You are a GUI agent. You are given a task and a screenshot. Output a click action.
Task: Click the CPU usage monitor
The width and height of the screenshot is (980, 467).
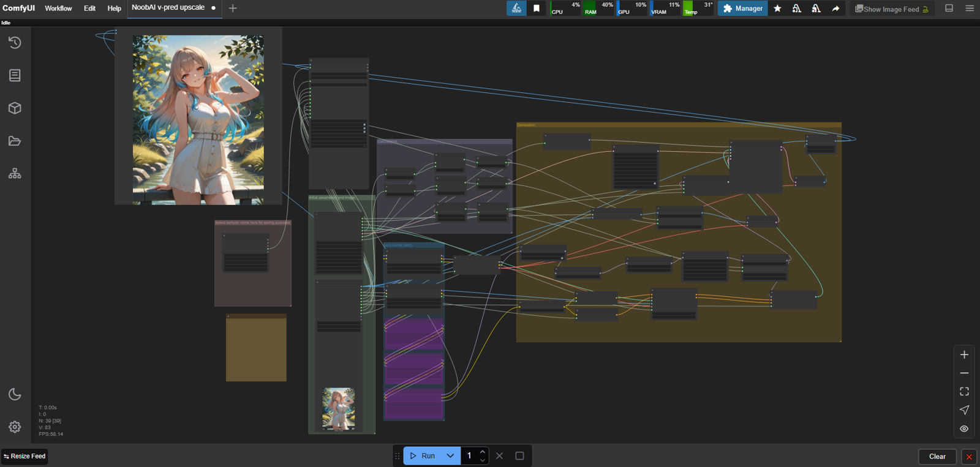tap(565, 8)
